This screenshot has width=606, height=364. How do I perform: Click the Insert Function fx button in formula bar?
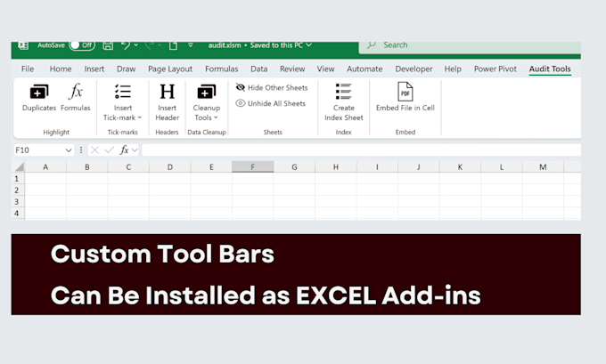(124, 150)
